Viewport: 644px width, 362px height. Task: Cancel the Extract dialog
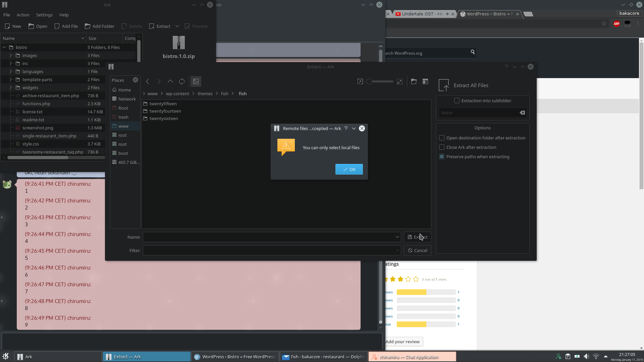pyautogui.click(x=417, y=250)
